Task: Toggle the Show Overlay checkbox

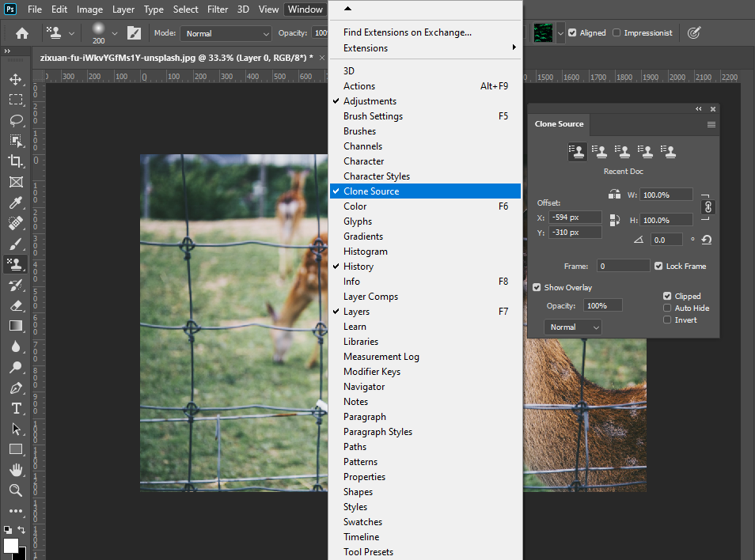Action: point(537,287)
